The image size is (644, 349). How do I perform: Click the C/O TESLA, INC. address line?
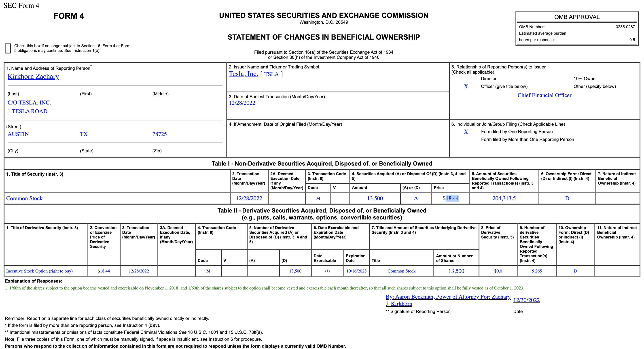tap(29, 103)
